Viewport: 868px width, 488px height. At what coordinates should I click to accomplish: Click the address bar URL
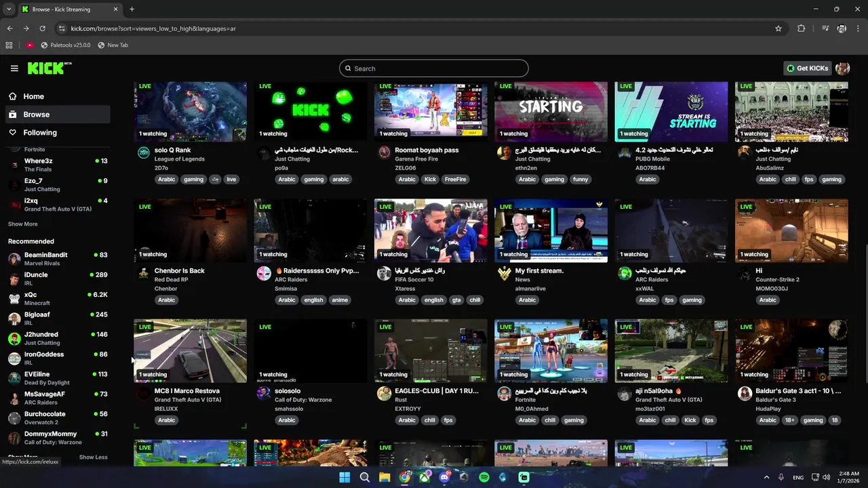pos(153,28)
